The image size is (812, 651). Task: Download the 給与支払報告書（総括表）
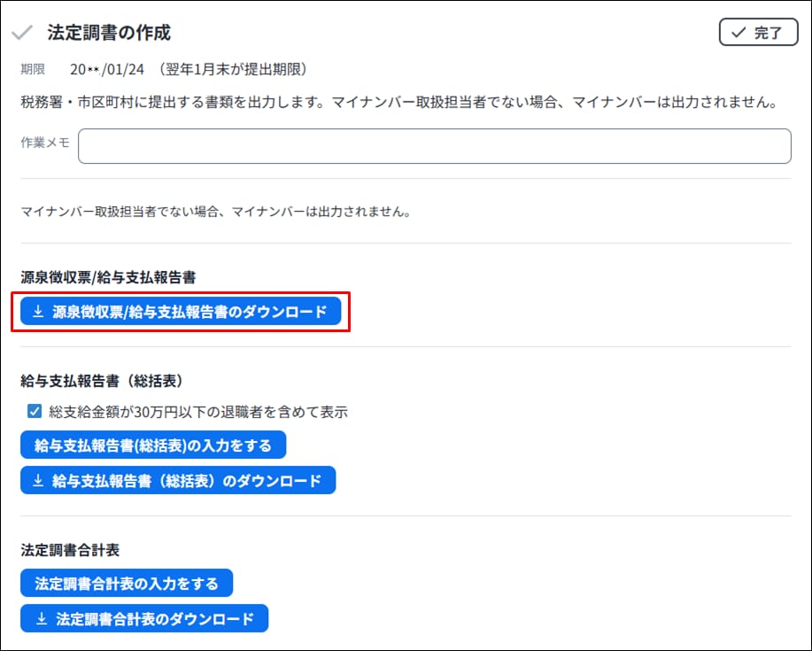click(x=178, y=480)
